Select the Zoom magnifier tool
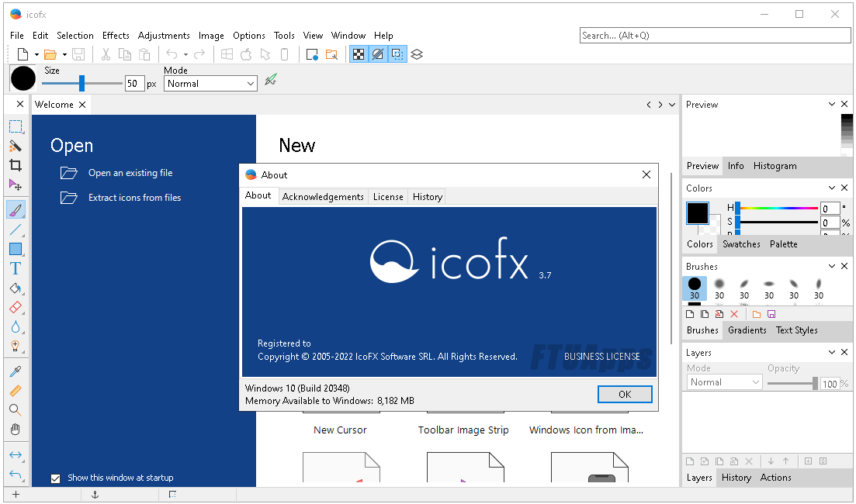The width and height of the screenshot is (856, 504). (16, 409)
